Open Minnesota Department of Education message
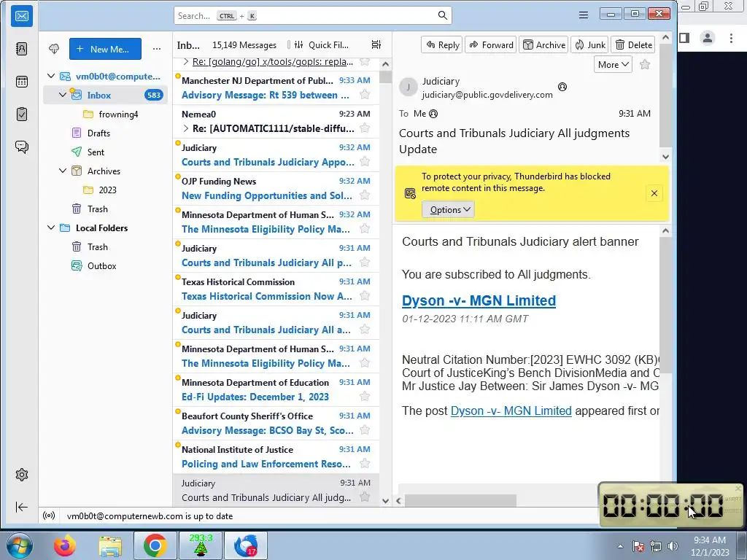The image size is (747, 560). [x=276, y=389]
